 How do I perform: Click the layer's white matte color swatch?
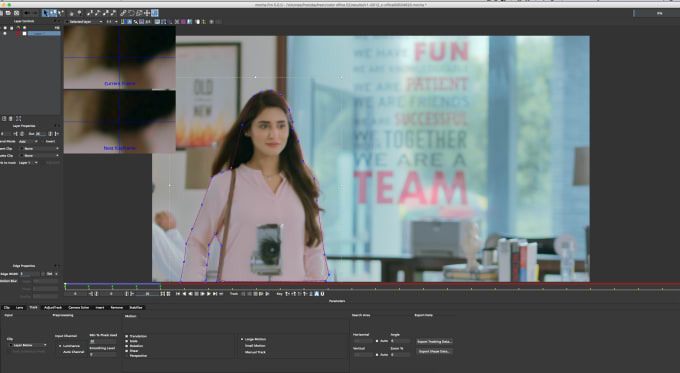25,33
